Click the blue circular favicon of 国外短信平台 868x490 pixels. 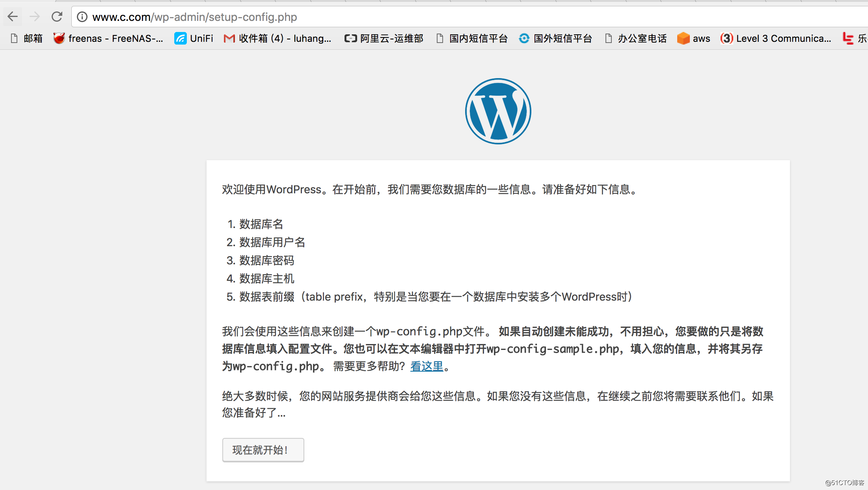point(524,38)
